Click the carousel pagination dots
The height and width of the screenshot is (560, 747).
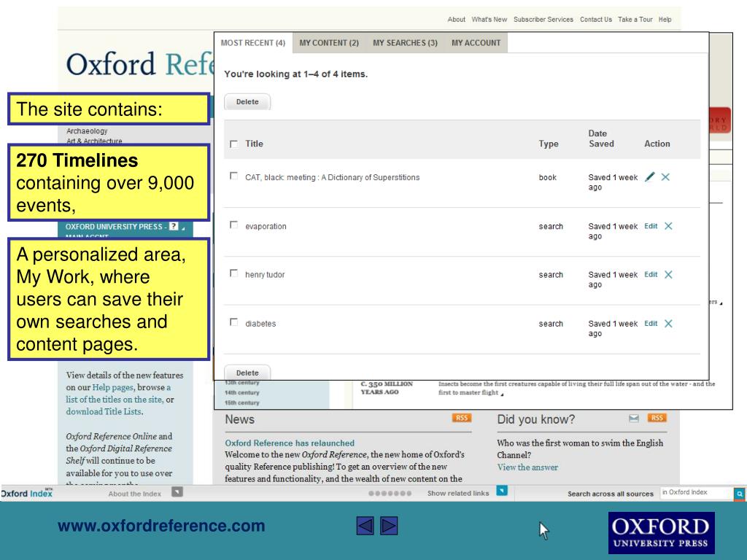click(390, 494)
